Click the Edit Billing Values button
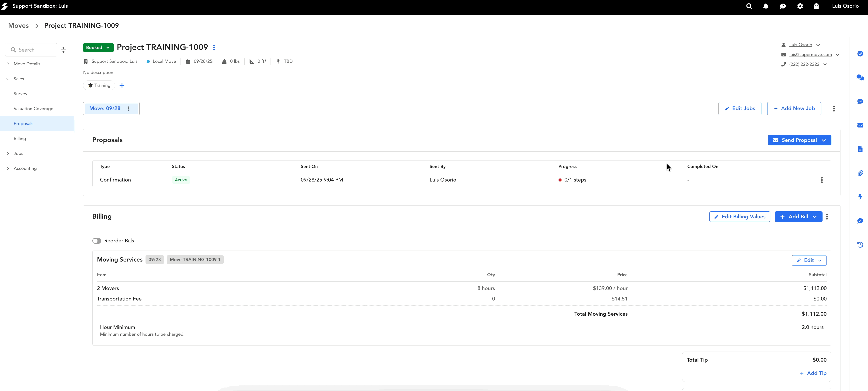868x391 pixels. (739, 217)
